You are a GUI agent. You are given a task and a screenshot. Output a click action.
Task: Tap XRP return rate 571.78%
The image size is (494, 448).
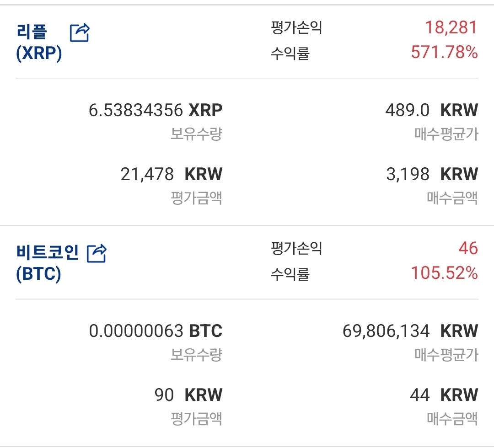[444, 53]
